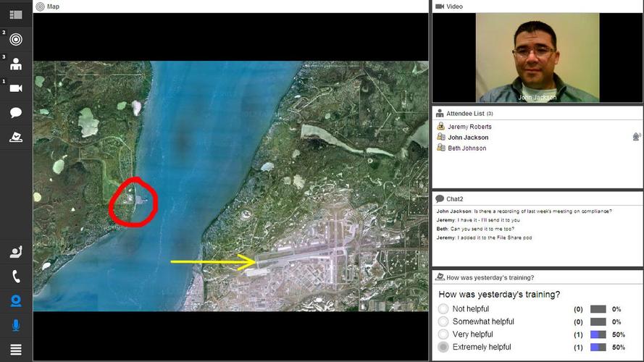Select the 'Somewhat helpful' poll option

[x=443, y=321]
